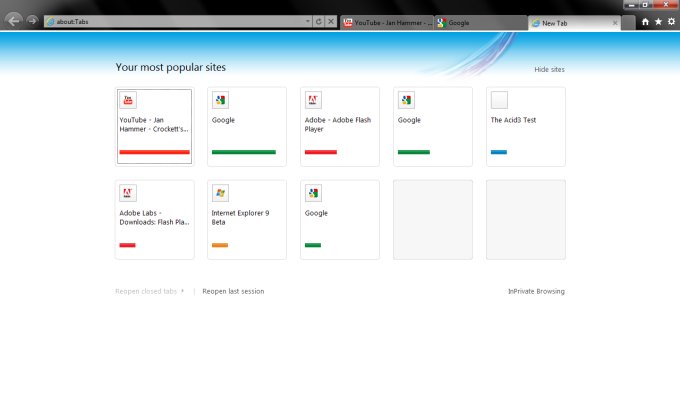
Task: Click the IE page icon in address bar
Action: coord(50,21)
